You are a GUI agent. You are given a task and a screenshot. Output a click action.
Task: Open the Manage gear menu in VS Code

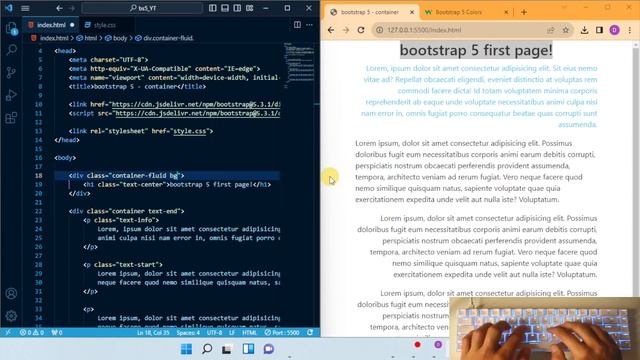(x=11, y=316)
